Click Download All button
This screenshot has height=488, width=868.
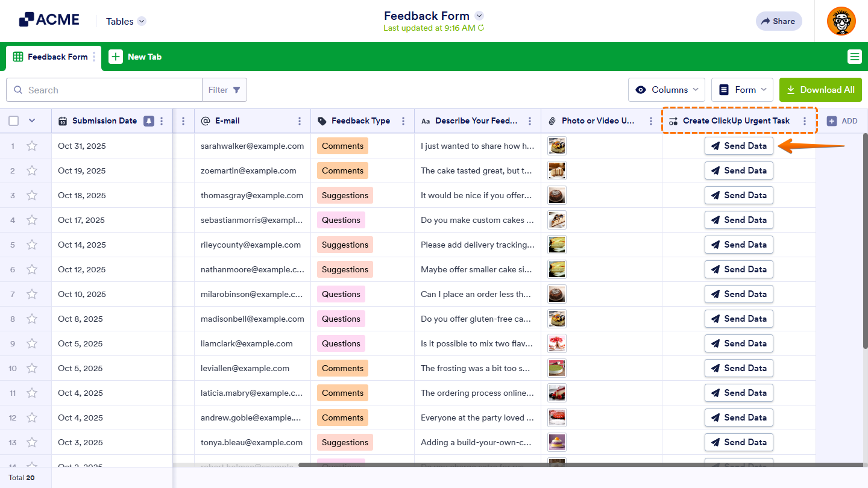pyautogui.click(x=820, y=89)
